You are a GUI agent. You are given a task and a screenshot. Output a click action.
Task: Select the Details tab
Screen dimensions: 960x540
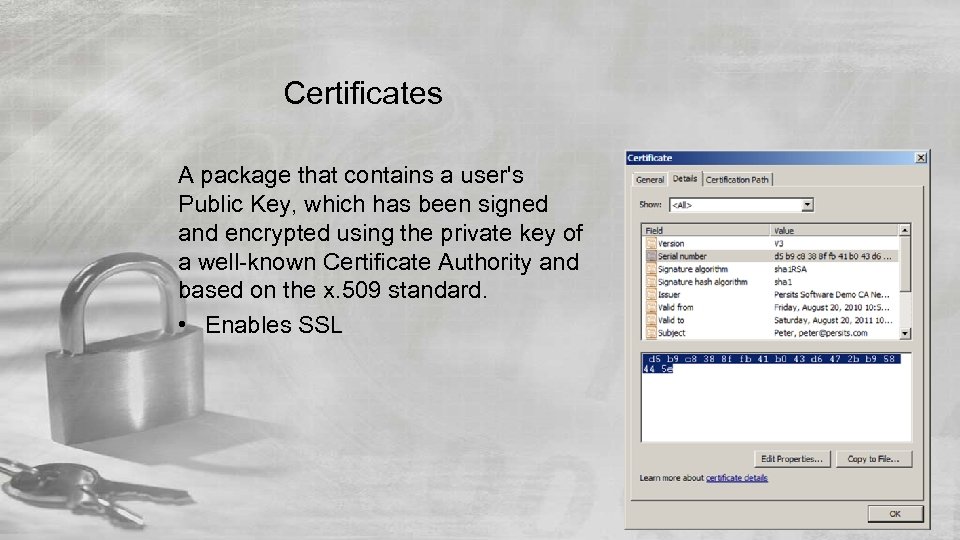(684, 179)
